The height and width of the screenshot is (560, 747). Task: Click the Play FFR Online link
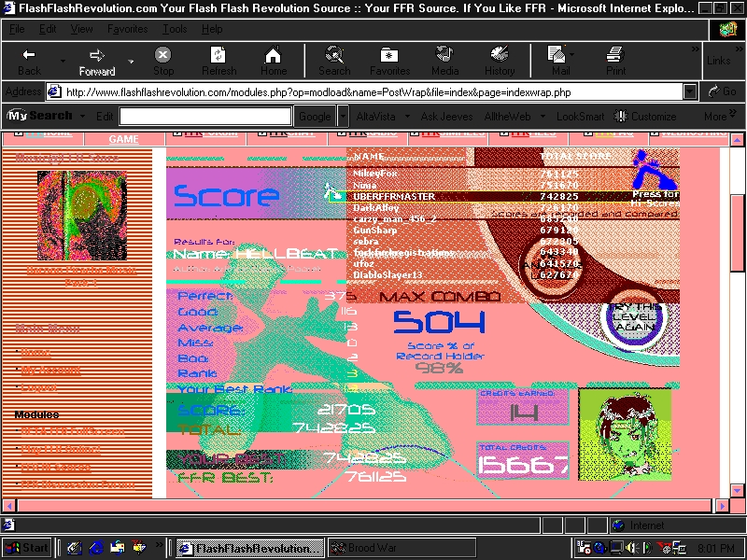pos(61,449)
